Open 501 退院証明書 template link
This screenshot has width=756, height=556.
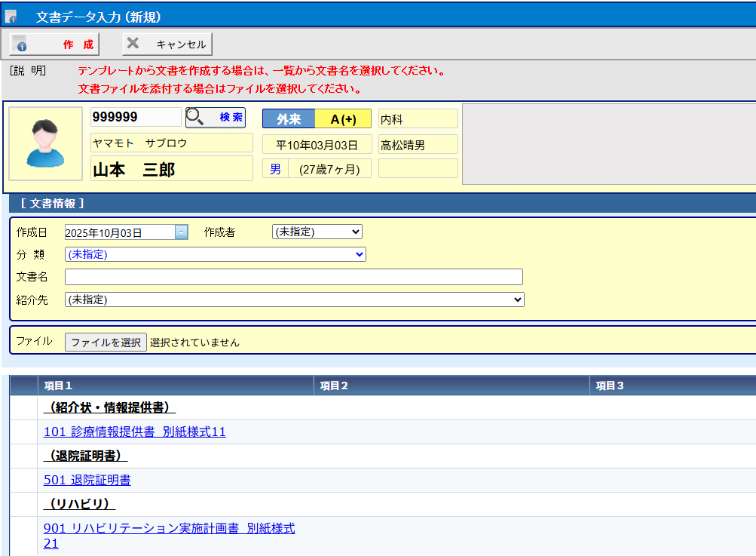(x=87, y=480)
